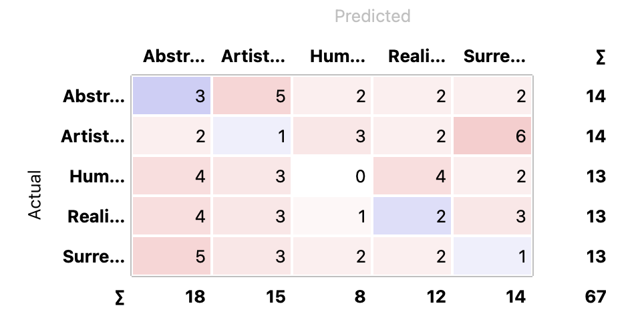Select actual Abstr predicted Abstr cell 3

[x=172, y=96]
